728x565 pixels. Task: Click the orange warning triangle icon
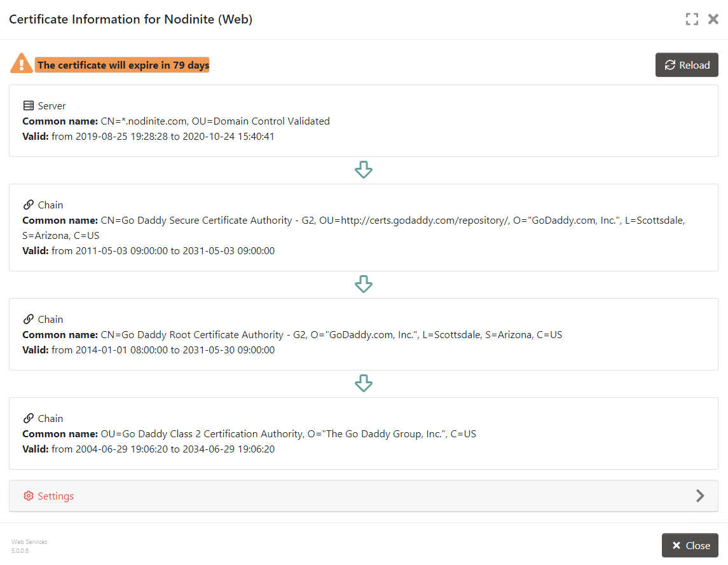coord(22,64)
